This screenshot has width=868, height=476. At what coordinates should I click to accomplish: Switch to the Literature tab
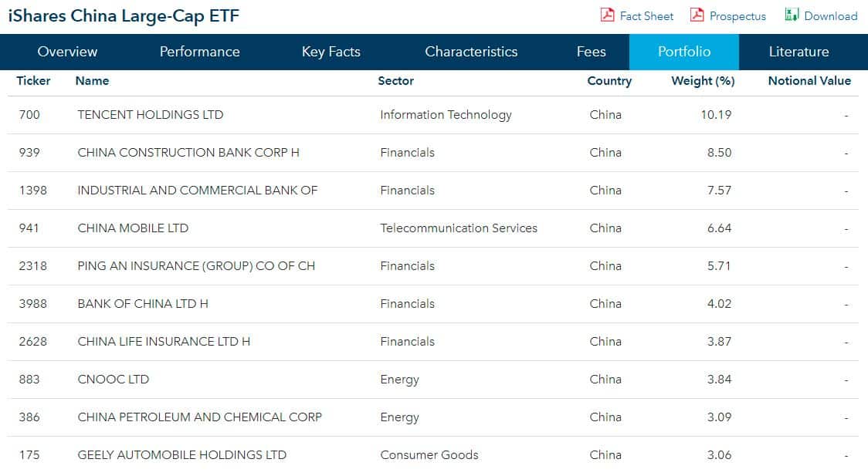(798, 52)
